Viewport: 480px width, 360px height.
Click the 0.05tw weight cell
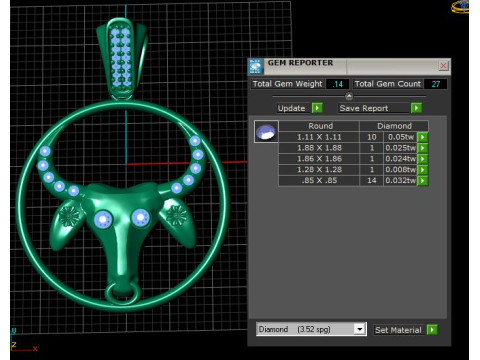400,137
